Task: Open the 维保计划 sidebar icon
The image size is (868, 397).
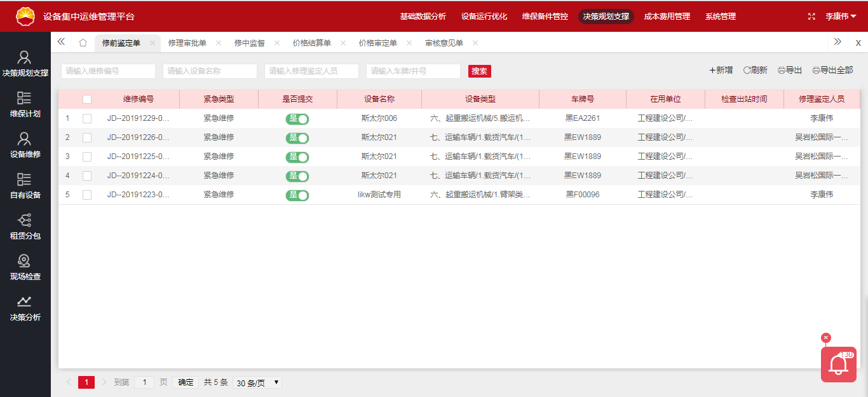Action: (25, 98)
